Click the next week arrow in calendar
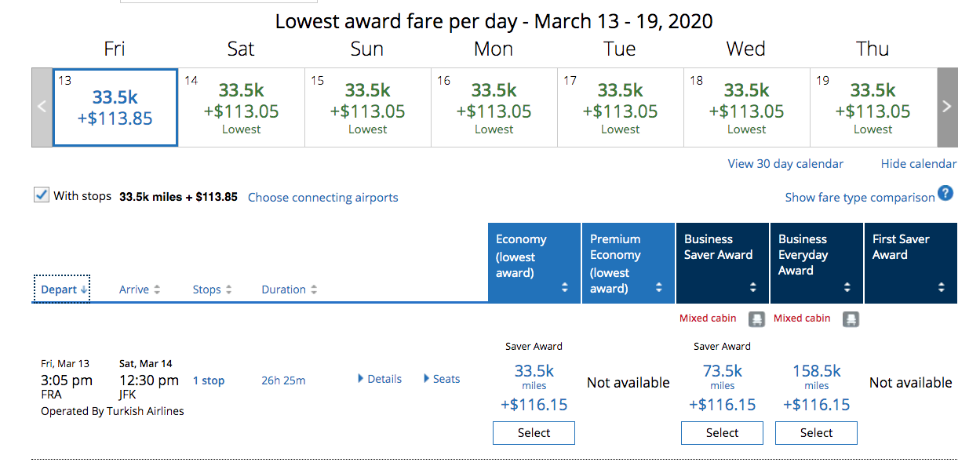This screenshot has height=466, width=980. coord(947,107)
